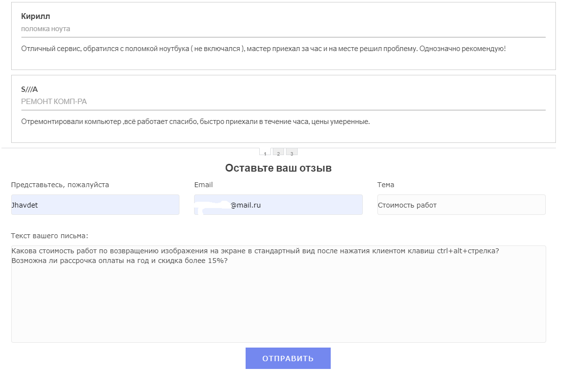588x385 pixels.
Task: Click message line starting Возможна ли рассрочка
Action: tap(120, 260)
